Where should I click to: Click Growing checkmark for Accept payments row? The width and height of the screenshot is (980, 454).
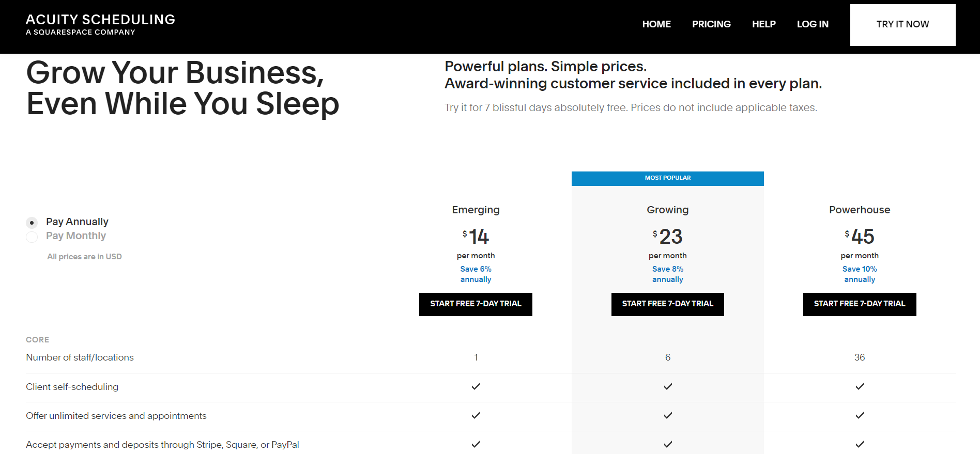coord(668,444)
